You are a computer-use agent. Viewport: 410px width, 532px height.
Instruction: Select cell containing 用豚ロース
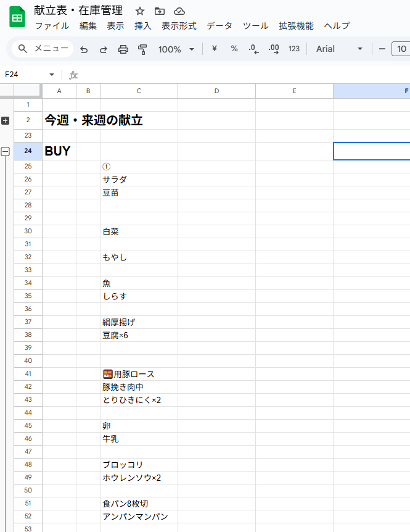[x=139, y=374]
